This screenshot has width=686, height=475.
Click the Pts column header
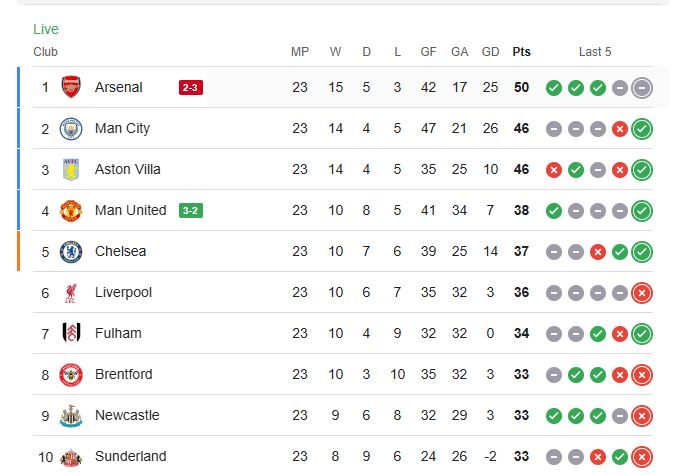521,52
